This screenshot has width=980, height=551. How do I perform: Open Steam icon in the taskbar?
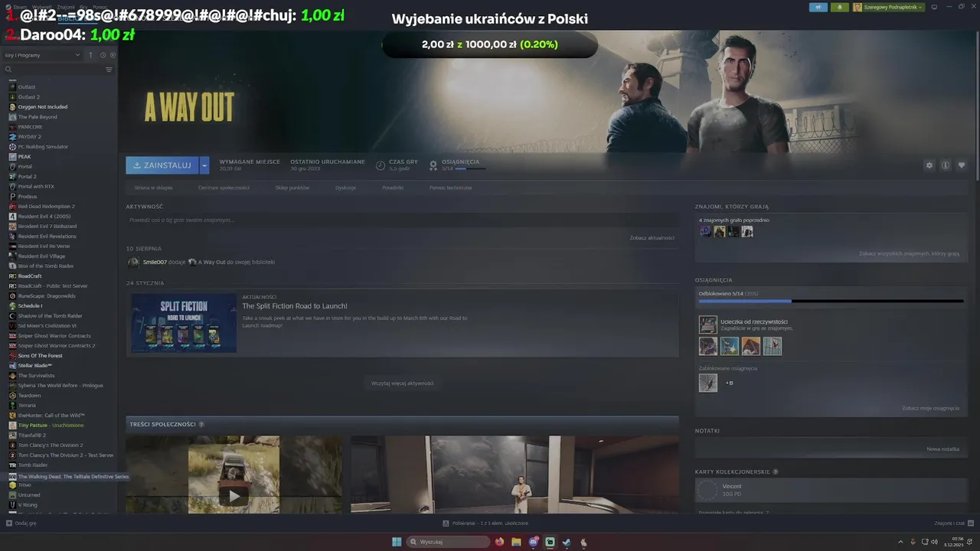click(567, 542)
